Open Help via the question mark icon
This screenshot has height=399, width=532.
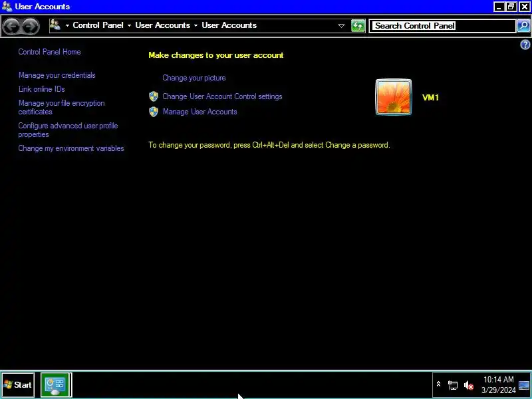[x=525, y=45]
